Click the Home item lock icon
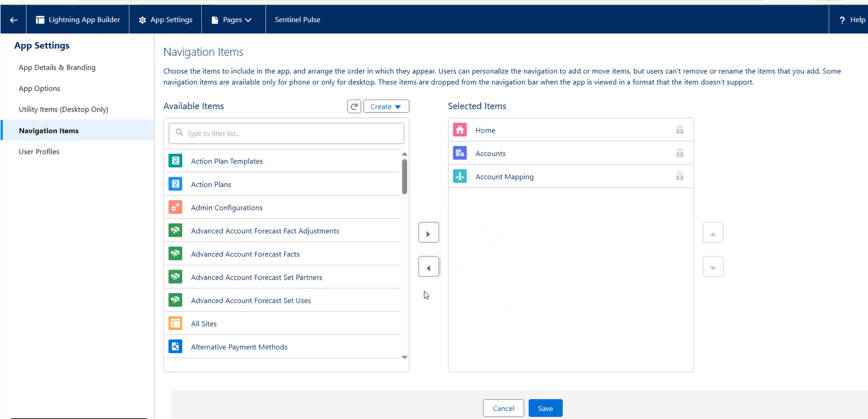 (679, 130)
